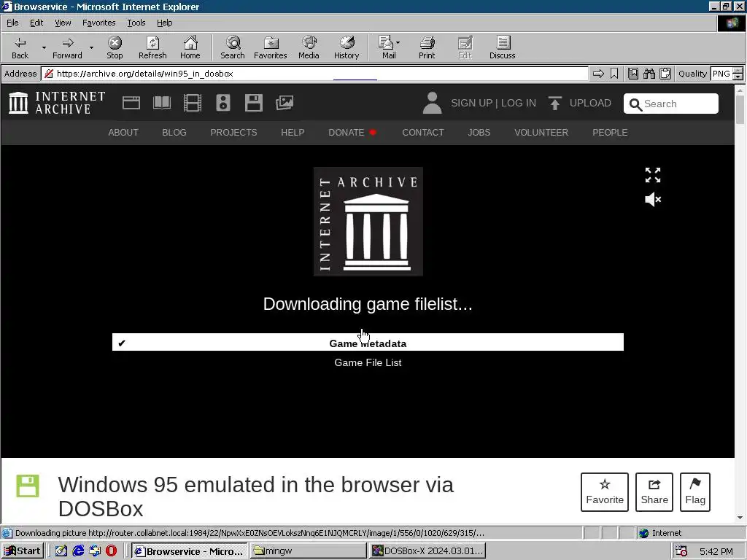Open the VOLUNTEER nav link
Viewport: 747px width, 560px height.
541,133
